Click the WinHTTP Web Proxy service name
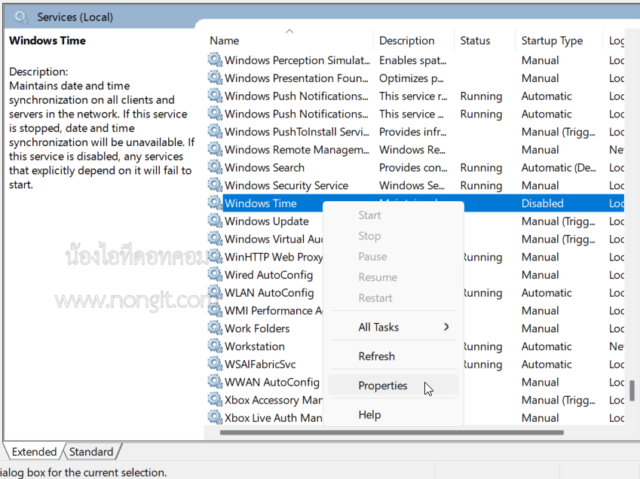This screenshot has width=640, height=479. (273, 257)
